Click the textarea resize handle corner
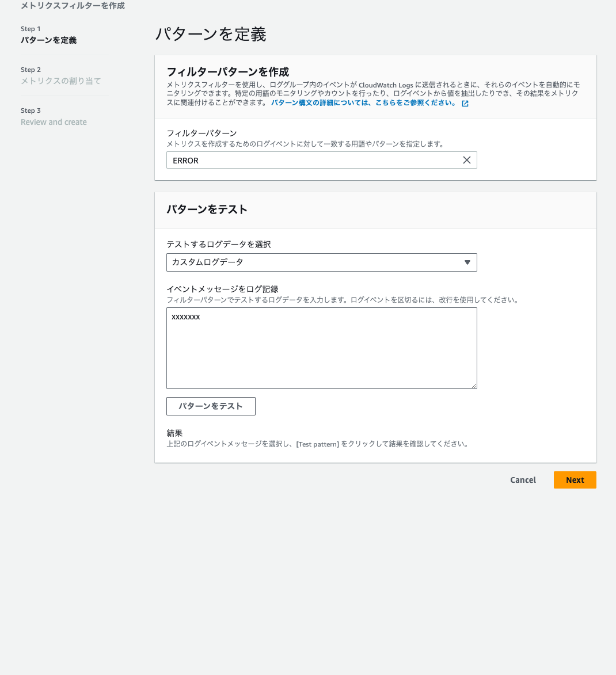Screen dimensions: 616x675 point(474,386)
